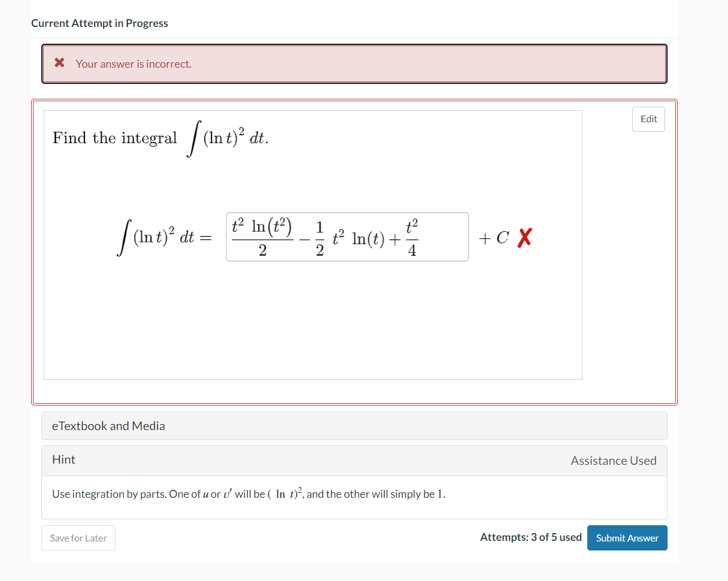Submit the answer with Submit Answer
This screenshot has height=581, width=728.
pos(627,537)
